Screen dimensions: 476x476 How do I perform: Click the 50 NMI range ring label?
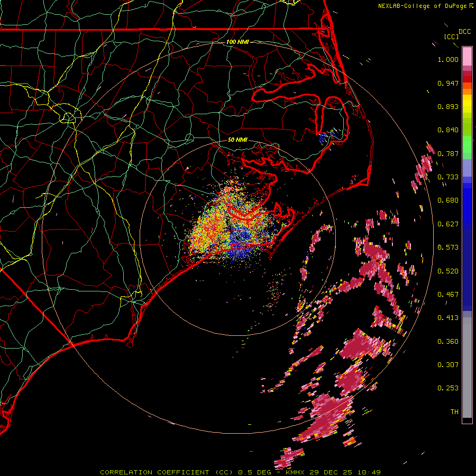[237, 140]
